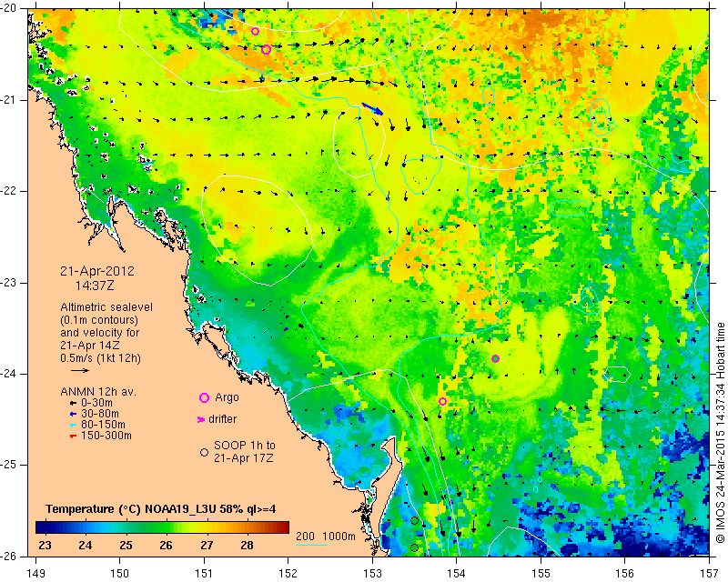This screenshot has height=582, width=728.
Task: Click the '200 1000m' contour depth label
Action: (326, 536)
